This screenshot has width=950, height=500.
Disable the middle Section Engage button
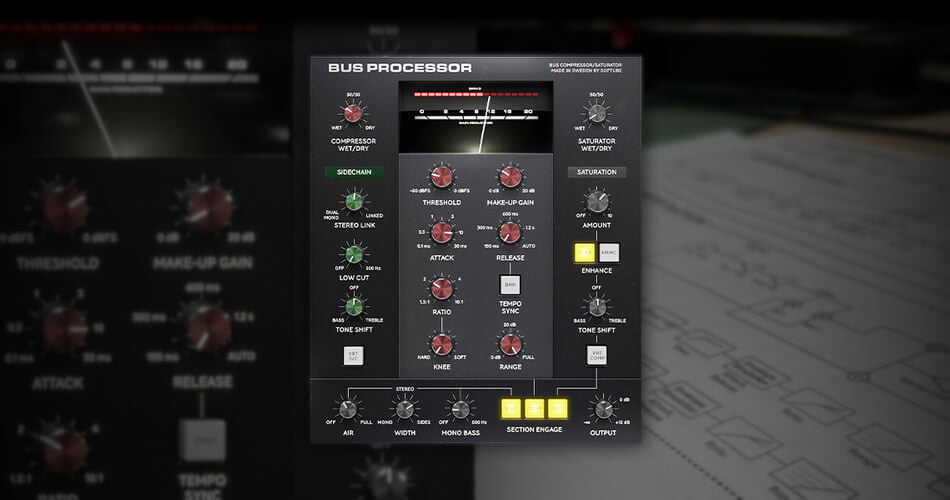point(536,408)
